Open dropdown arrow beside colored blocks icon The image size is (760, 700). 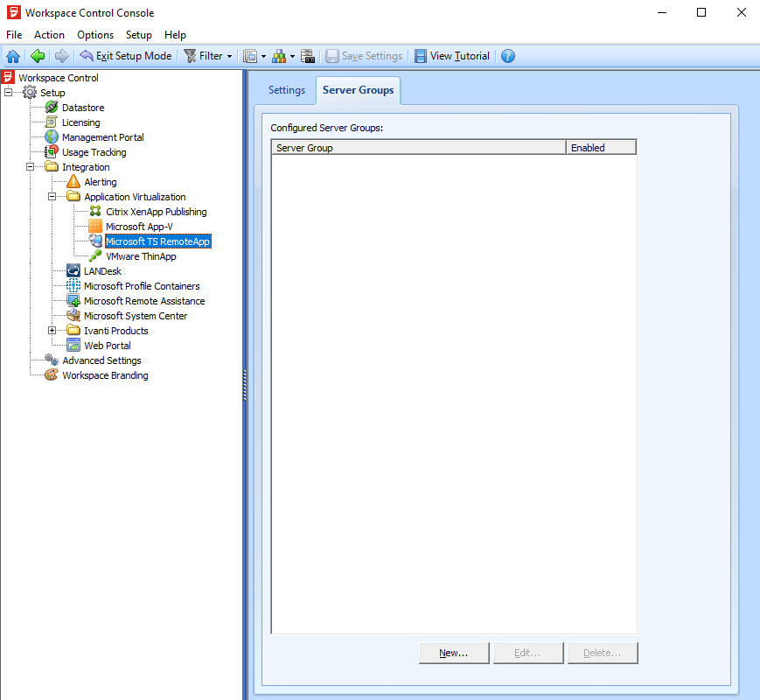[x=292, y=57]
